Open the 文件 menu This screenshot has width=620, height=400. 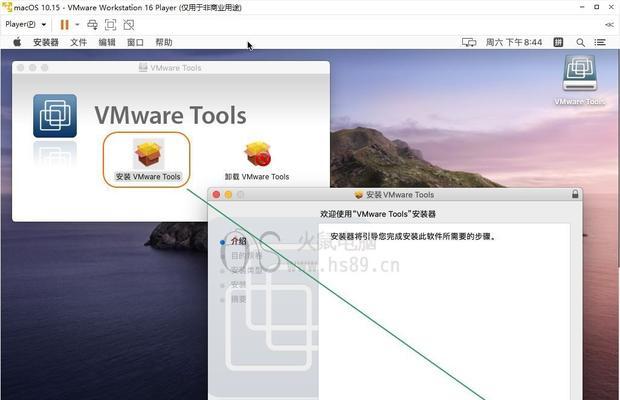(x=78, y=42)
